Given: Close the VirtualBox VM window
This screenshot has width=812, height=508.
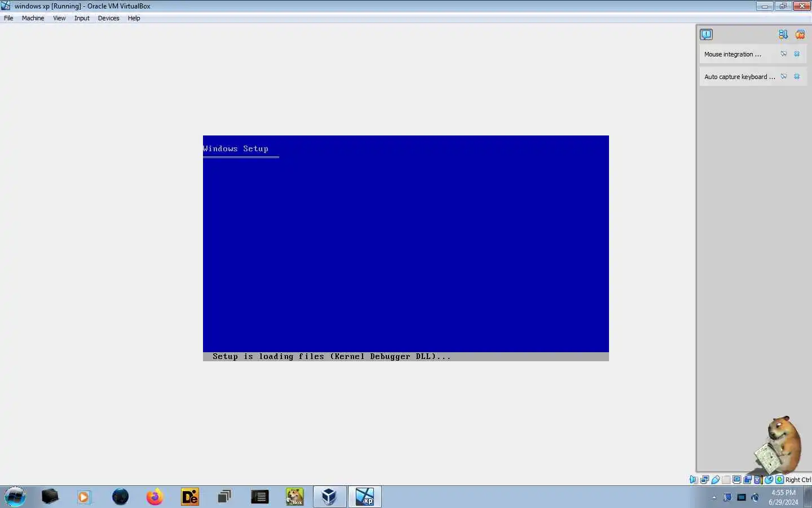Looking at the screenshot, I should (x=801, y=6).
